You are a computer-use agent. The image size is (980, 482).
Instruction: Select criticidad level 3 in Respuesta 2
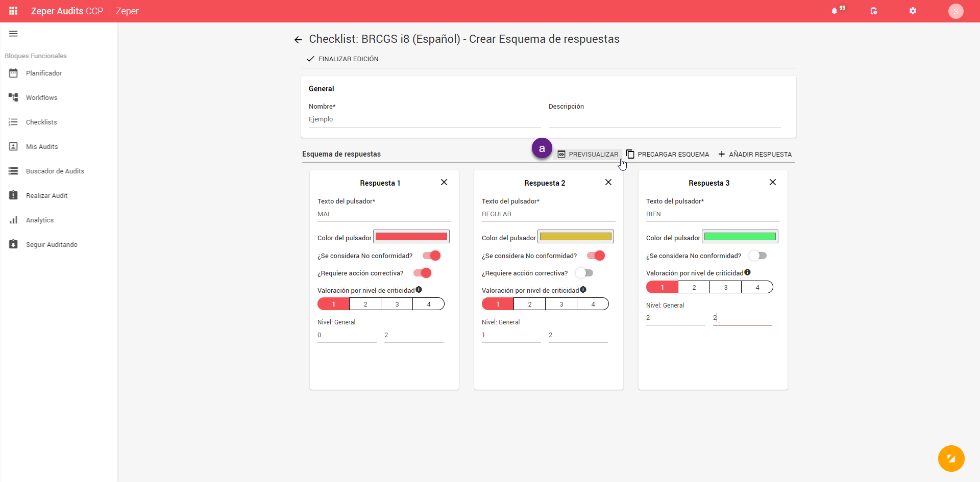tap(561, 304)
